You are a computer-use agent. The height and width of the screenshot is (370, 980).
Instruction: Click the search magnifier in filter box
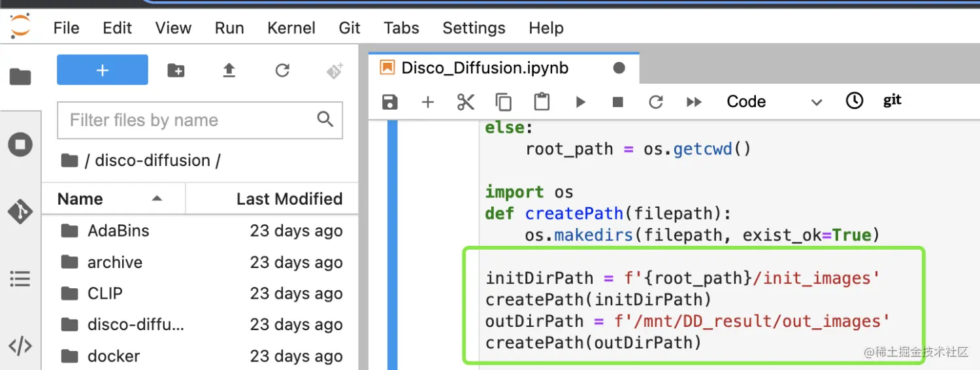pos(325,119)
